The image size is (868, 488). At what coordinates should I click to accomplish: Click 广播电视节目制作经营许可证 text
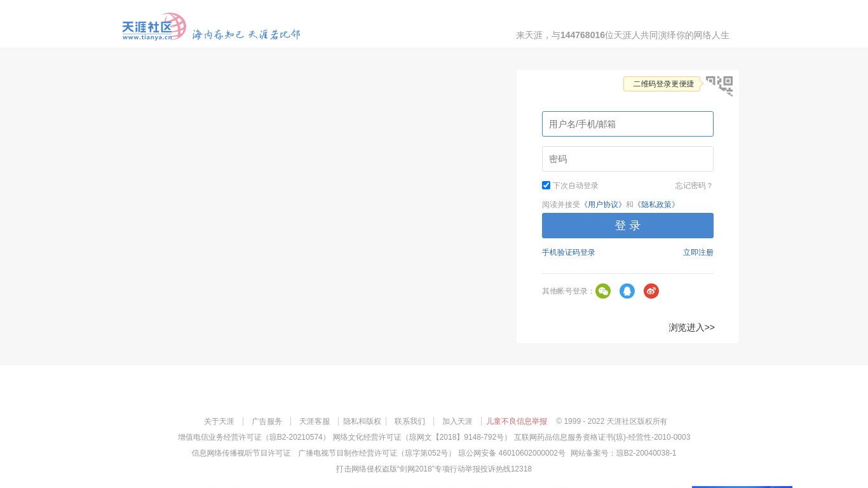(x=377, y=453)
